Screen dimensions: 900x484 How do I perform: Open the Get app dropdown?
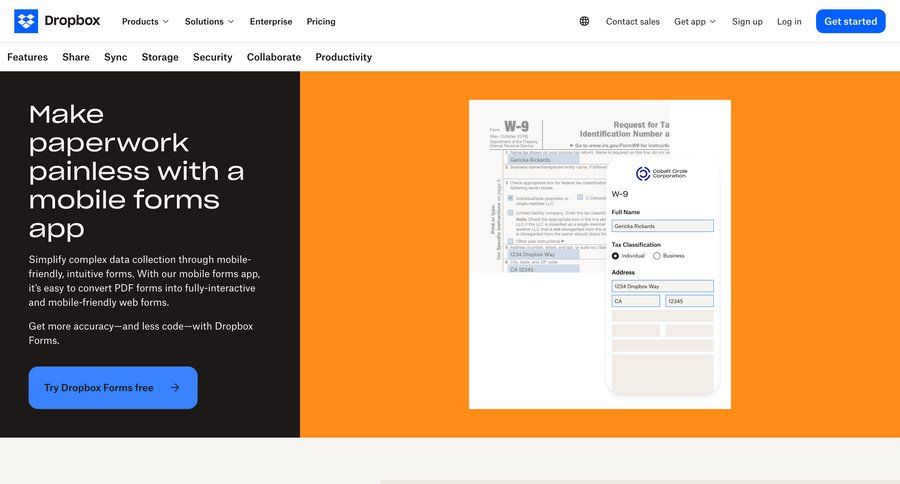pyautogui.click(x=695, y=21)
